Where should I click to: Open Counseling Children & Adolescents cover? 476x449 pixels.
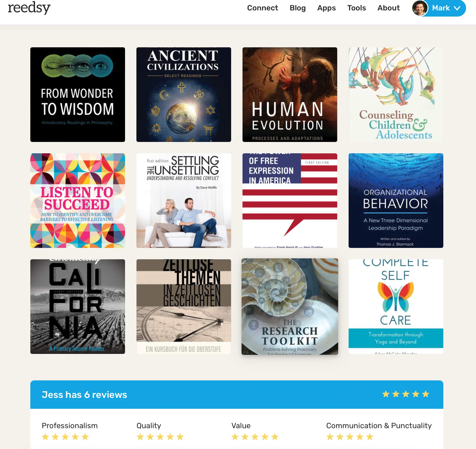pos(396,95)
